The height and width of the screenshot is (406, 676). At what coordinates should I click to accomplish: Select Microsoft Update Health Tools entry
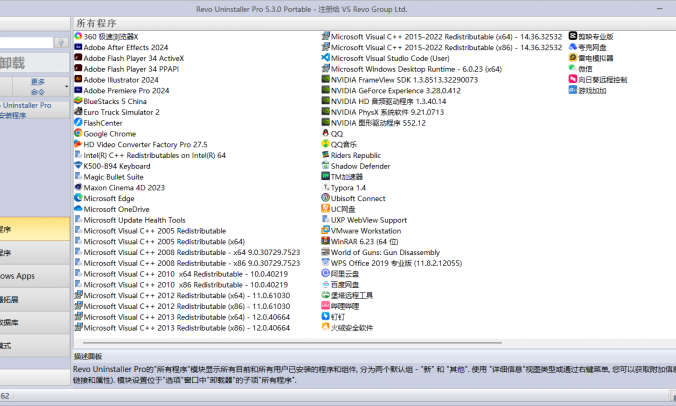pos(130,220)
